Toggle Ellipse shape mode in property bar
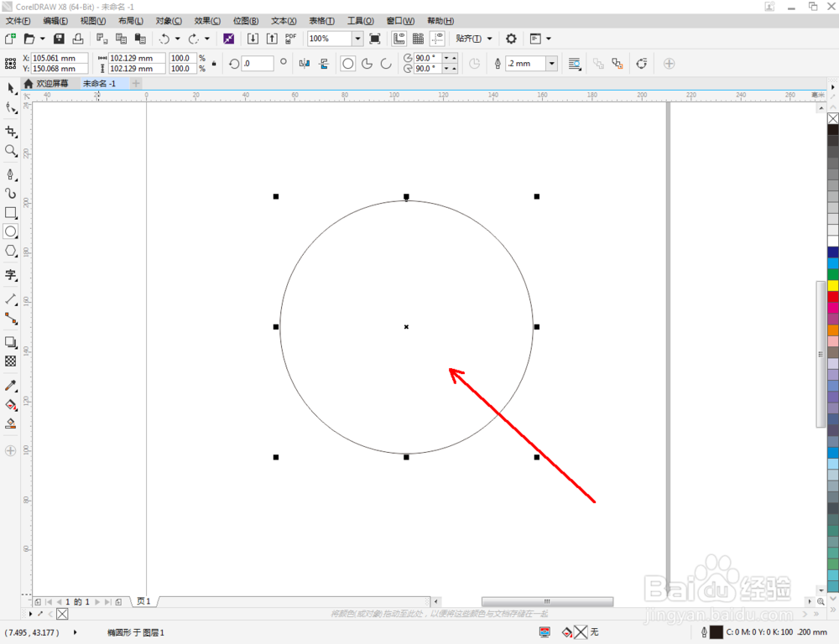 [348, 64]
